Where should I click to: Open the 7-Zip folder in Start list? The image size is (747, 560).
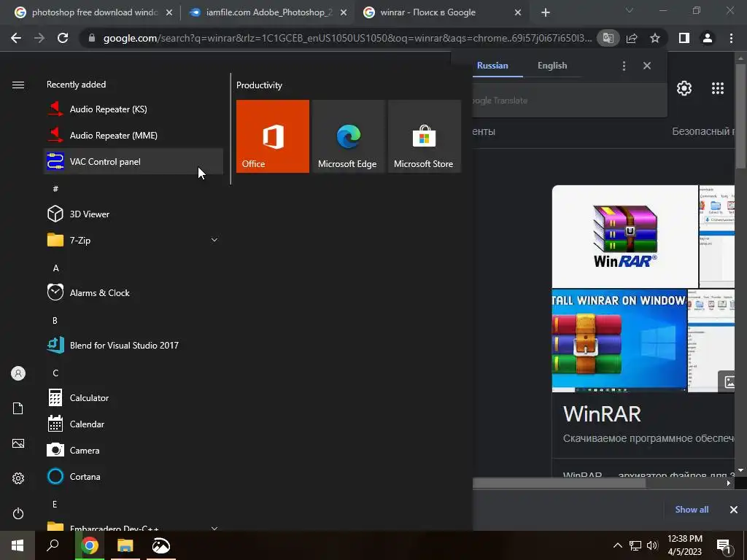tap(133, 240)
